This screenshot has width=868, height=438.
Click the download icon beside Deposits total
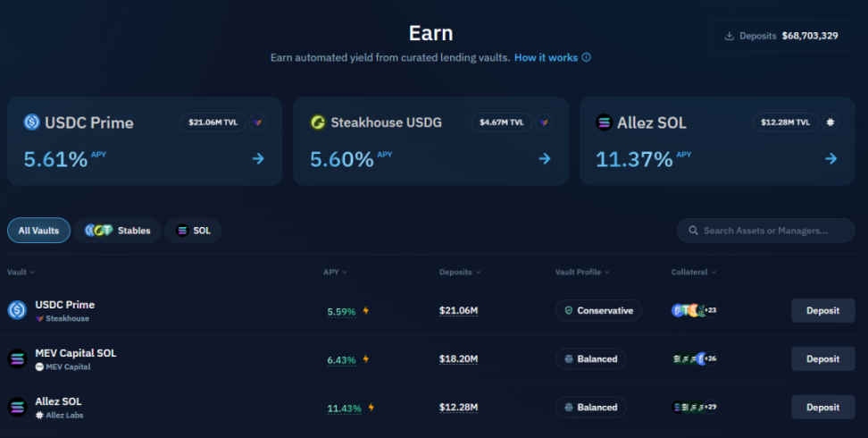[x=730, y=36]
